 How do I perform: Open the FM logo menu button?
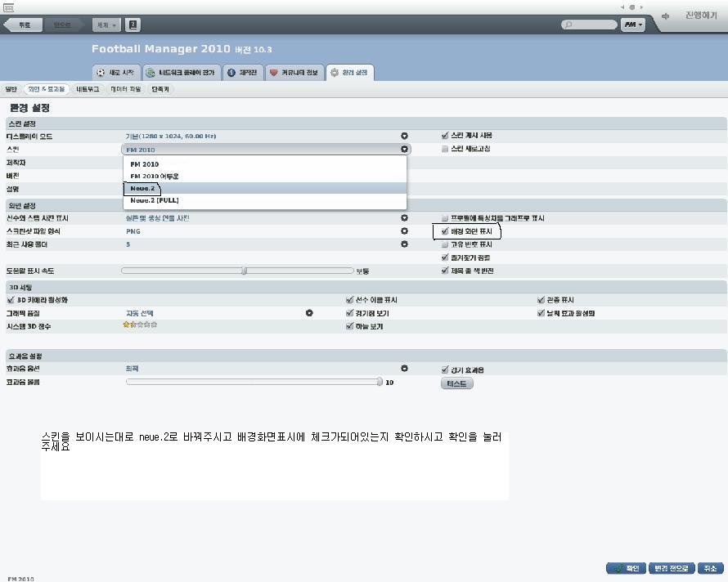pyautogui.click(x=632, y=25)
